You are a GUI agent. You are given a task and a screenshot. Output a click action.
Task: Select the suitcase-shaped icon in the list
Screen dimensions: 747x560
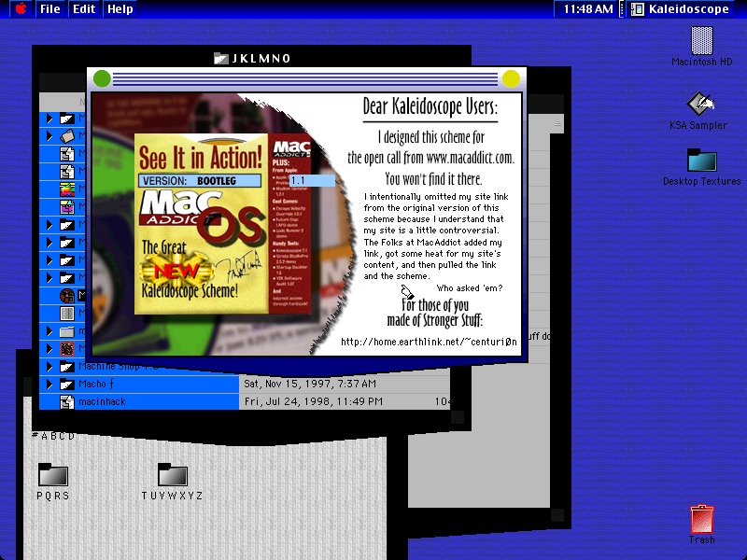coord(67,135)
